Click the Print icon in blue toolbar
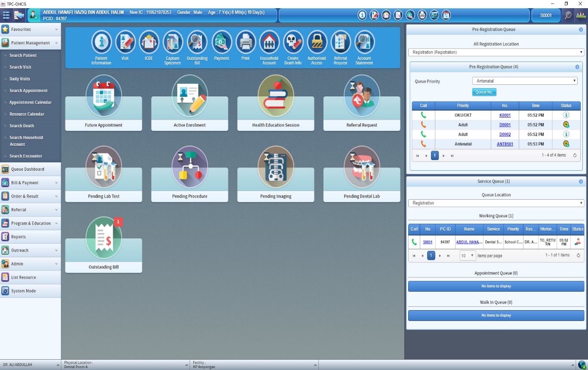This screenshot has height=370, width=588. pyautogui.click(x=246, y=42)
